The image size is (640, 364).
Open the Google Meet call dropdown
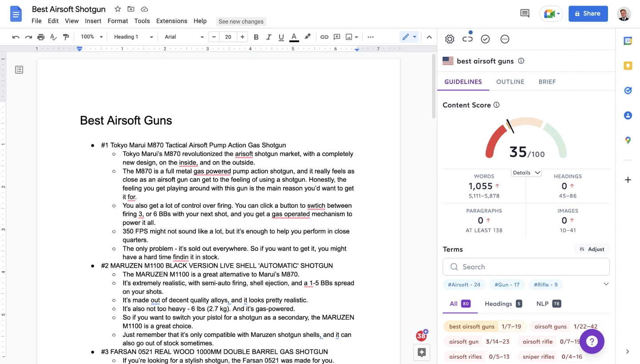pos(552,14)
